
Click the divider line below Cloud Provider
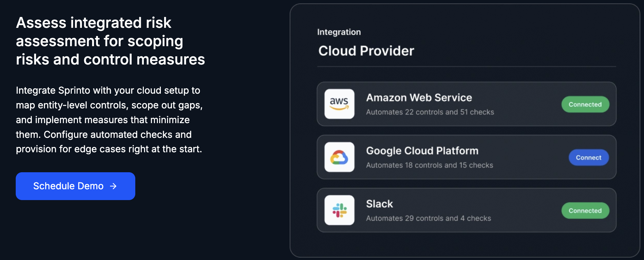(466, 66)
